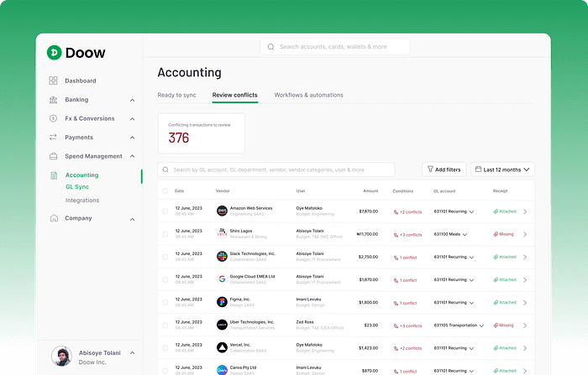This screenshot has width=588, height=375.
Task: Expand the Company menu chevron
Action: [133, 219]
